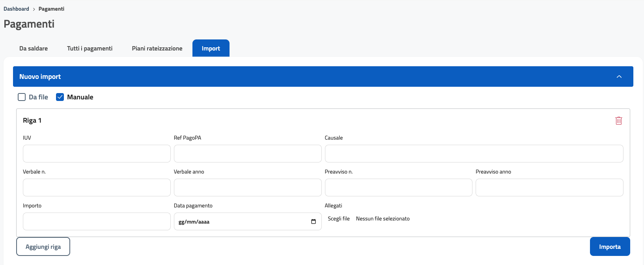Screen dimensions: 644x265
Task: Focus the IUV input field
Action: point(97,153)
